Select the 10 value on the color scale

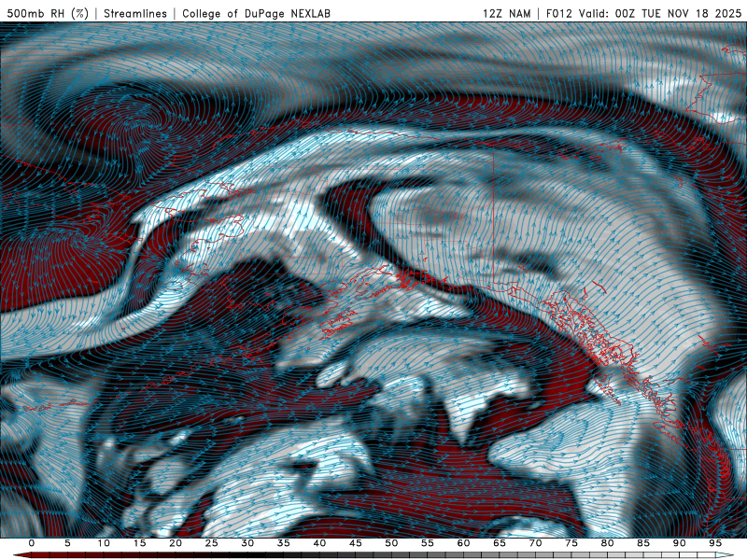(x=104, y=543)
